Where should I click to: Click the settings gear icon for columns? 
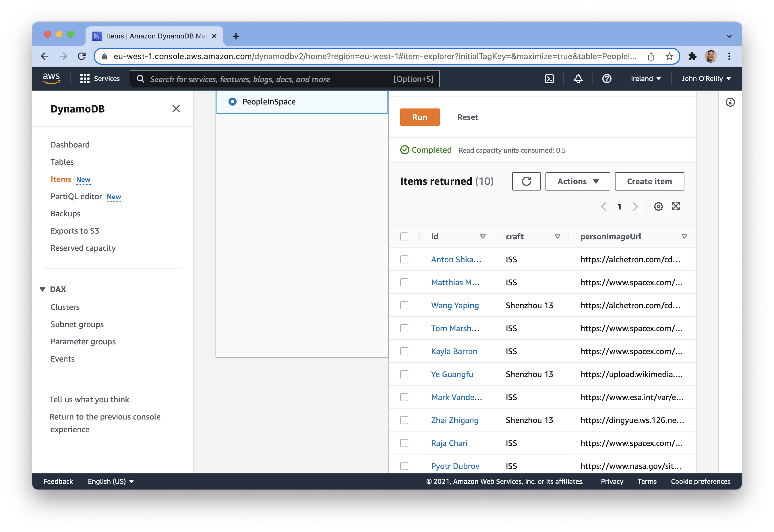[x=659, y=206]
